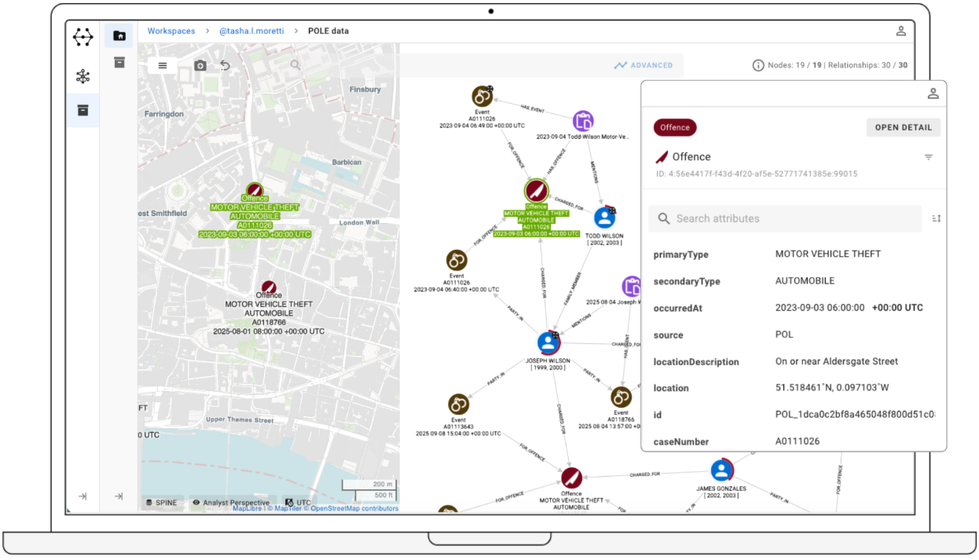Viewport: 979px width, 560px height.
Task: Click the map scale bar showing 200 m
Action: pyautogui.click(x=368, y=485)
